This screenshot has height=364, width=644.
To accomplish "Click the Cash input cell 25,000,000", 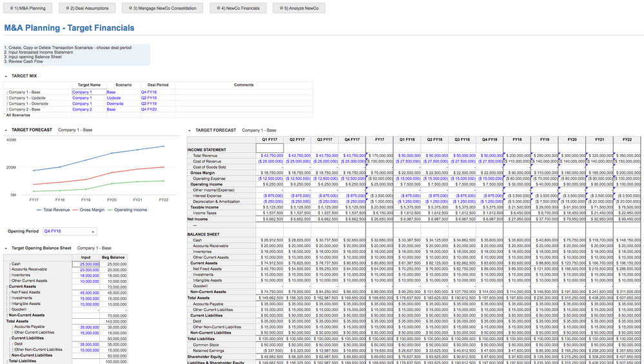I will click(x=86, y=264).
